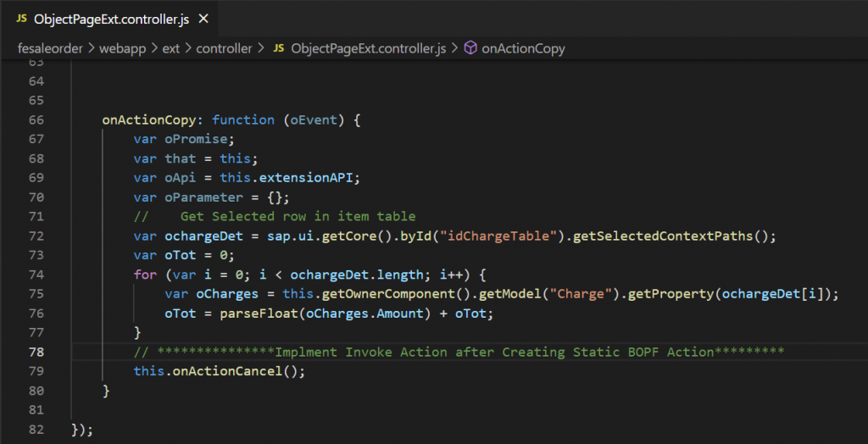Click line number 78 in the gutter

(x=36, y=352)
